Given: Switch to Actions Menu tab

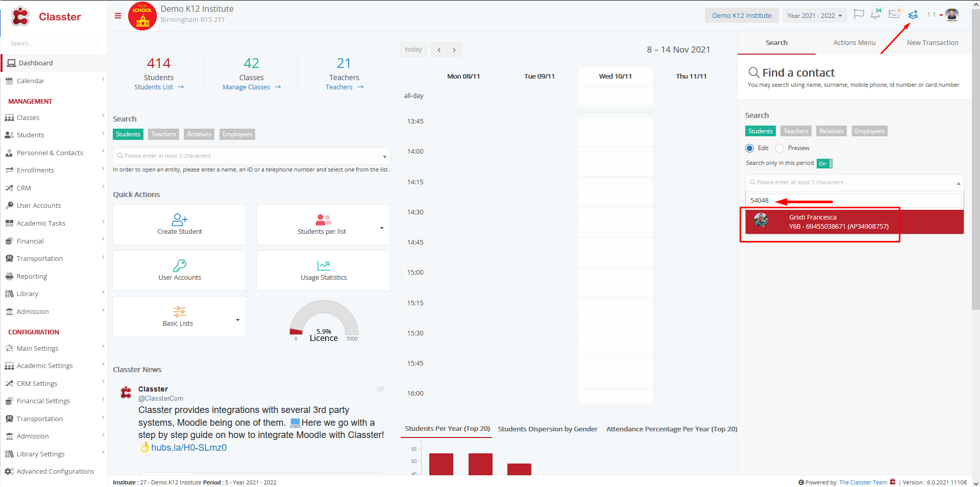Looking at the screenshot, I should 854,43.
